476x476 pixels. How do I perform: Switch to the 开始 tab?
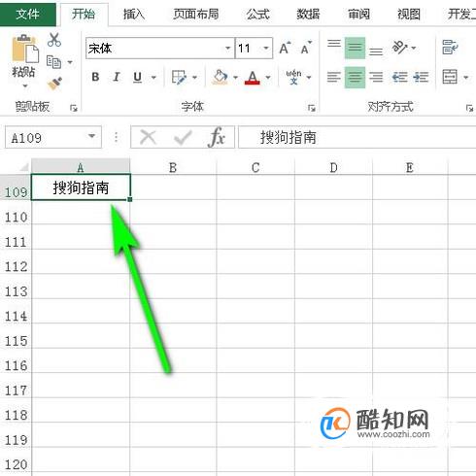pyautogui.click(x=84, y=15)
